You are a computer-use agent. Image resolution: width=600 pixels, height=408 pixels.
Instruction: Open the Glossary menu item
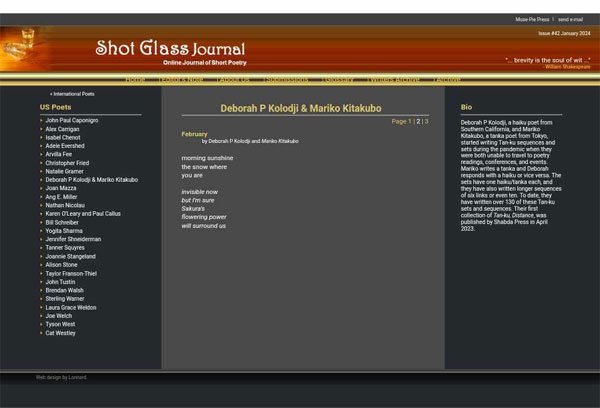[338, 80]
